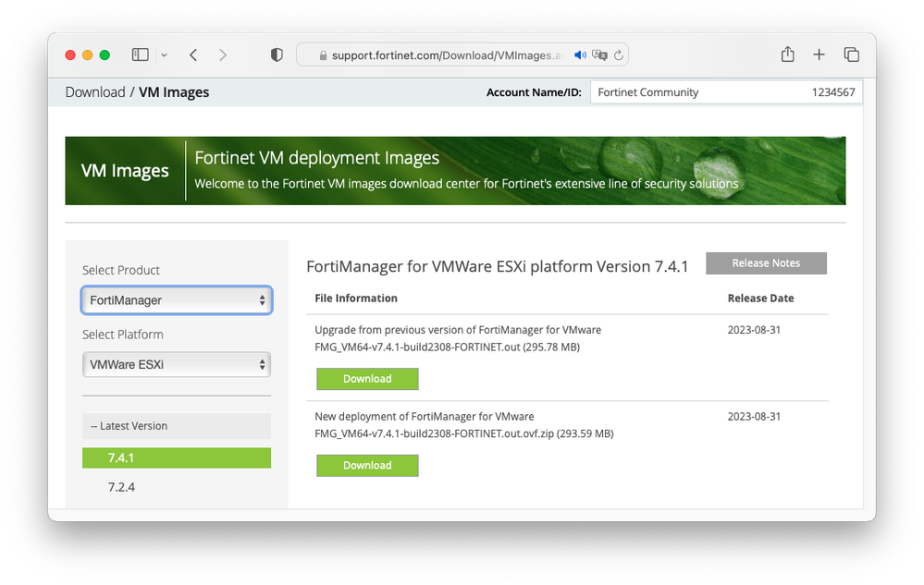This screenshot has height=585, width=924.
Task: Open the translate page icon
Action: (599, 55)
